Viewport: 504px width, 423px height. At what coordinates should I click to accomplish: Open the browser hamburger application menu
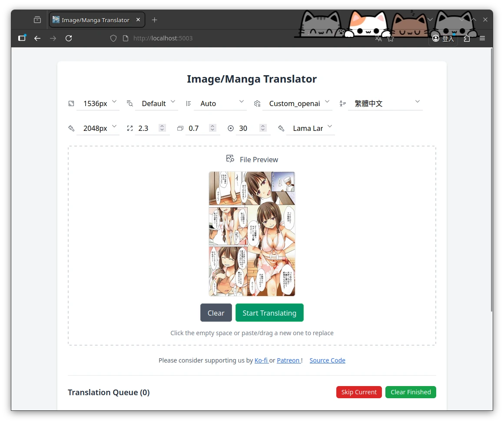[x=482, y=38]
